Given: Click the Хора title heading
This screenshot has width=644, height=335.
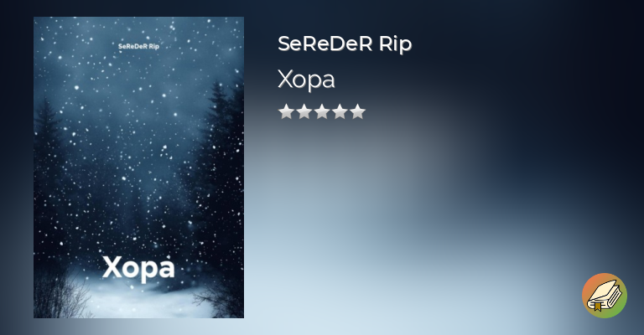Looking at the screenshot, I should [306, 79].
